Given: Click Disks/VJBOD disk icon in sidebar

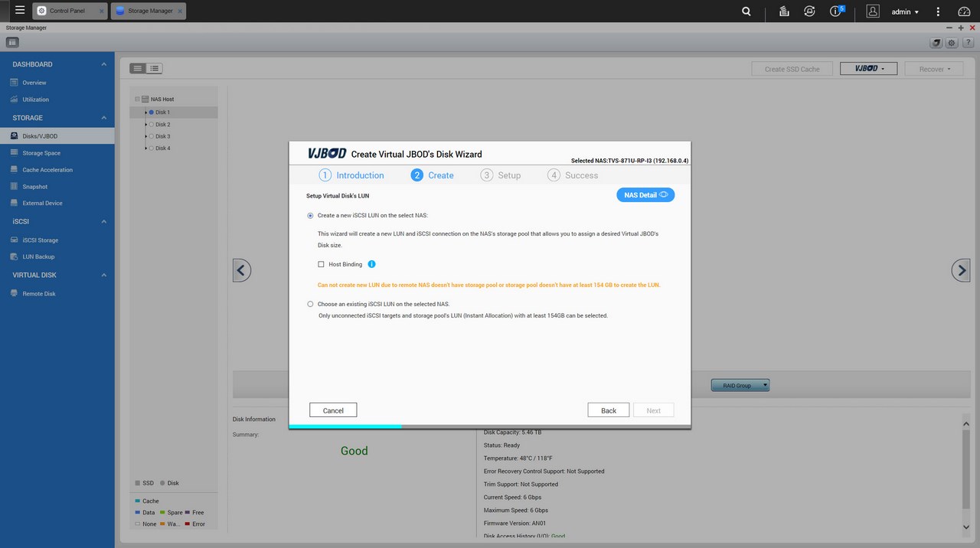Looking at the screenshot, I should pyautogui.click(x=14, y=136).
